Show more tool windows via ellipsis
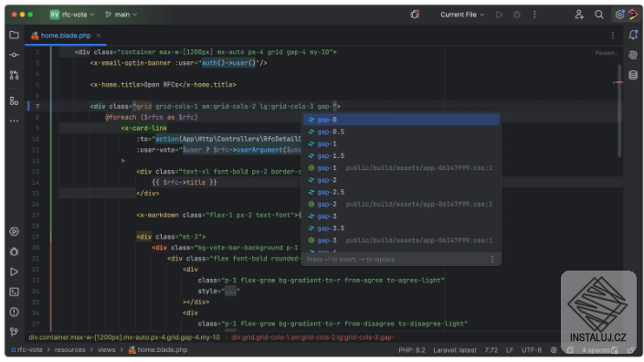This screenshot has width=644, height=362. click(x=14, y=121)
